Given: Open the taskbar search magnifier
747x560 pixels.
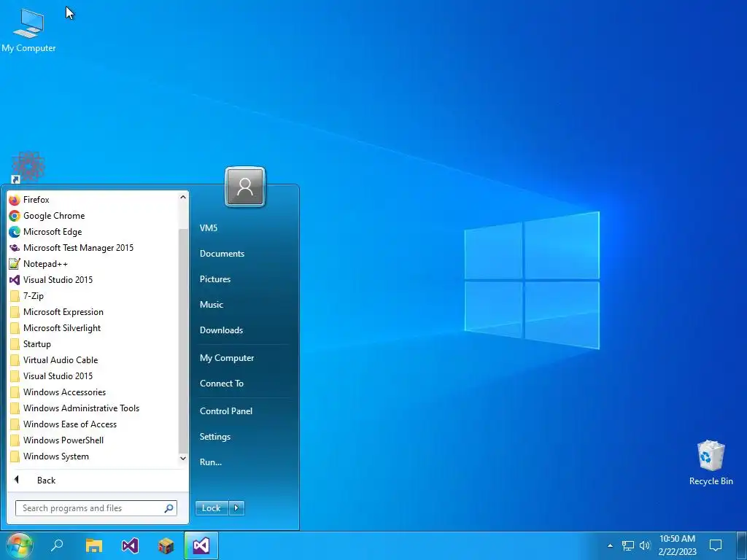Looking at the screenshot, I should [57, 545].
